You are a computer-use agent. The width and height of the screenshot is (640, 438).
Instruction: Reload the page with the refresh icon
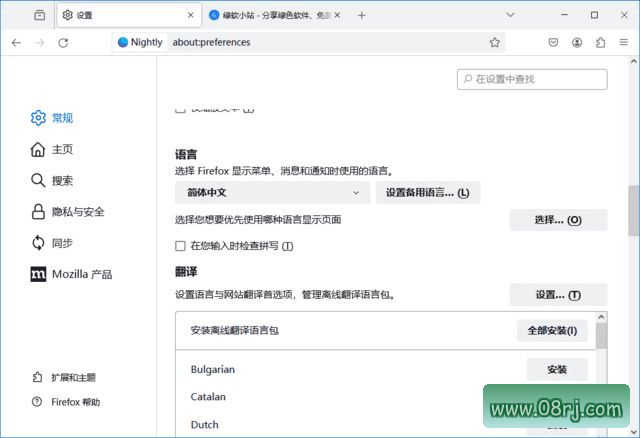click(x=63, y=42)
